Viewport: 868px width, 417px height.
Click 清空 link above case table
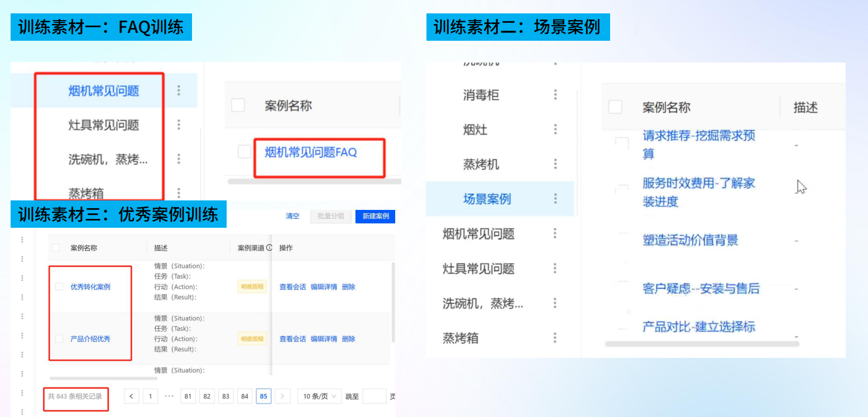pyautogui.click(x=293, y=216)
